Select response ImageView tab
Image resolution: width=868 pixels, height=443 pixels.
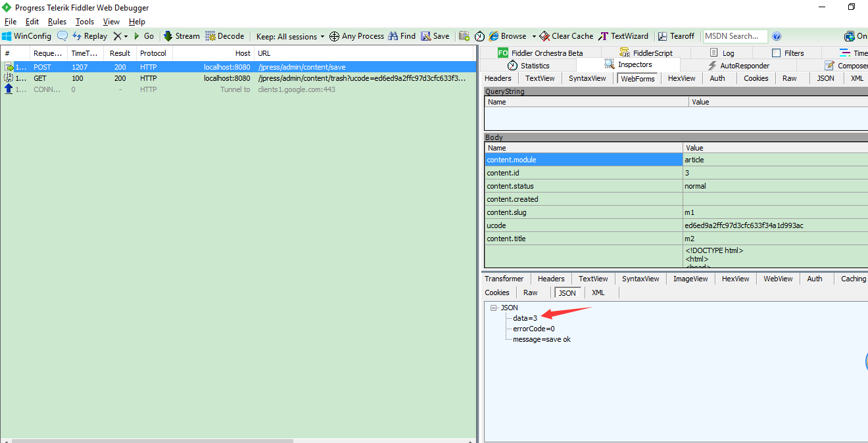tap(690, 279)
